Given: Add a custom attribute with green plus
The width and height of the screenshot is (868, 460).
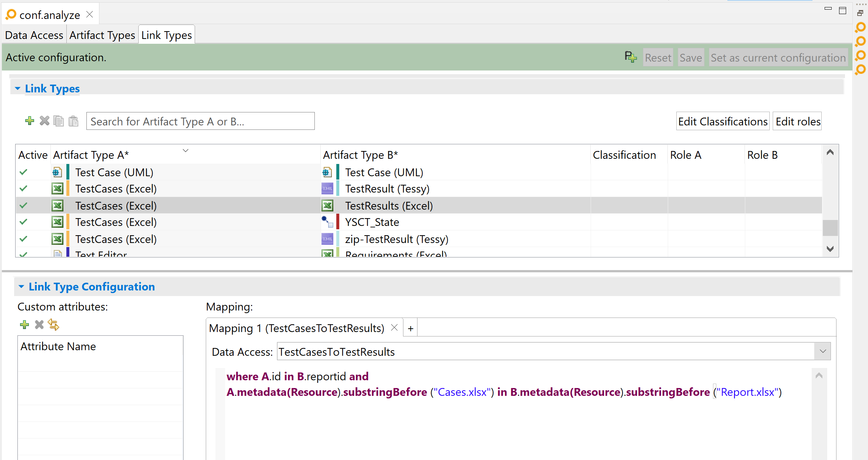Looking at the screenshot, I should [24, 325].
